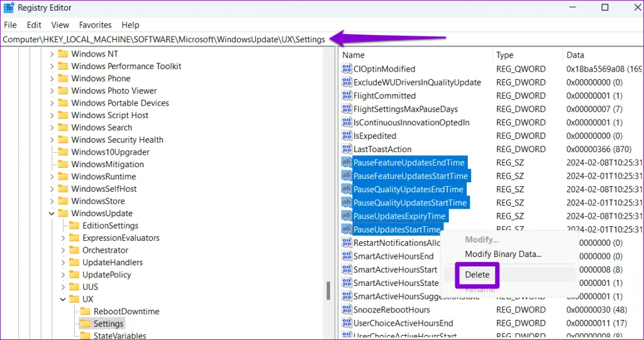Choose Delete from the context menu
644x340 pixels.
(x=477, y=275)
